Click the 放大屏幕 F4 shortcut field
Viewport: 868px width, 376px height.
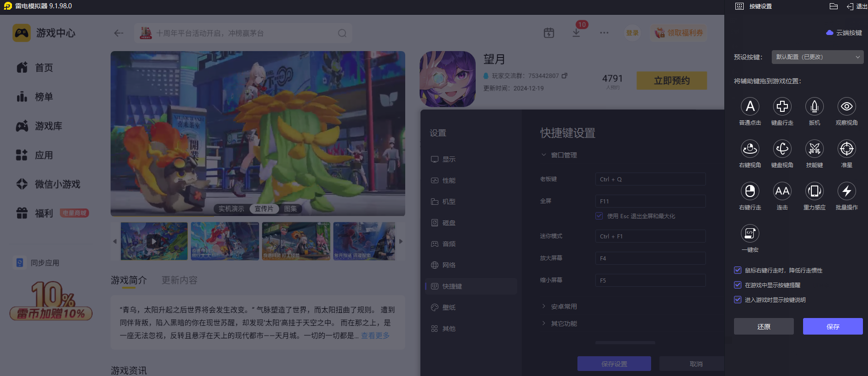coord(650,258)
